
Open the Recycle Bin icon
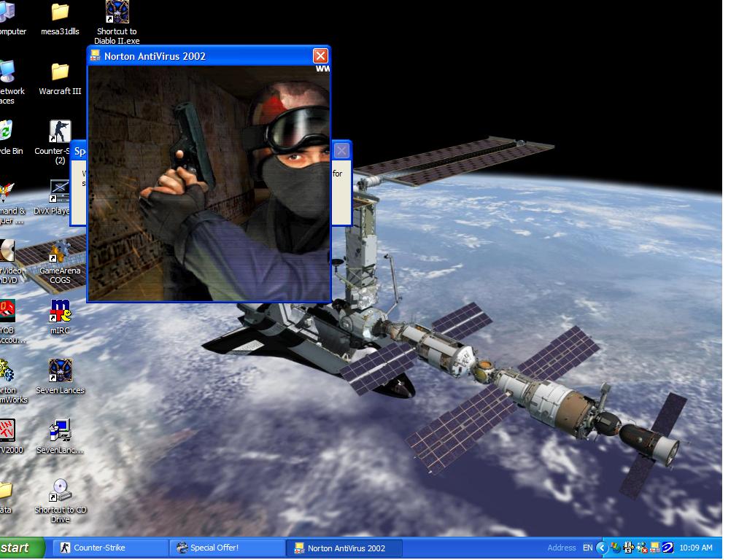[x=9, y=138]
